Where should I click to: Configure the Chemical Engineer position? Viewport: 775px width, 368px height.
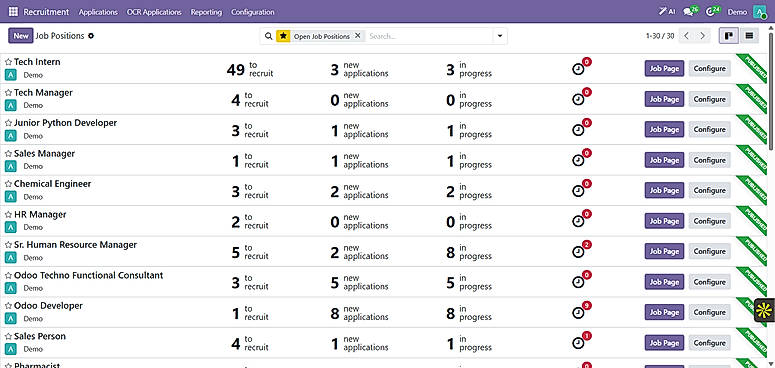click(709, 191)
